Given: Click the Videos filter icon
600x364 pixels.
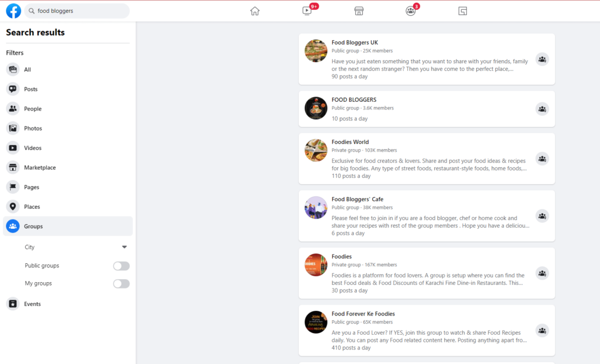Looking at the screenshot, I should [x=13, y=147].
